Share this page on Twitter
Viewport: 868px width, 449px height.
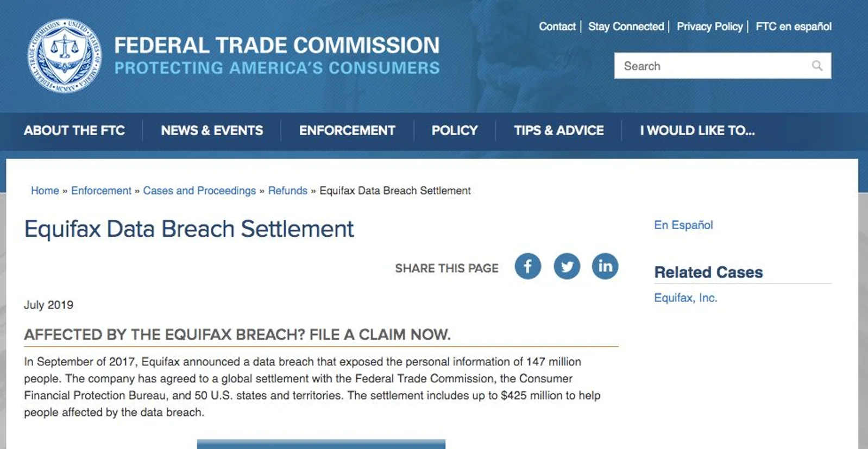coord(567,267)
